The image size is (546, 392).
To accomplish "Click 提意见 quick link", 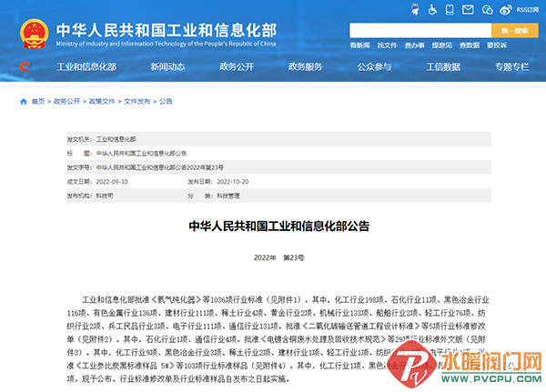I will [x=442, y=45].
